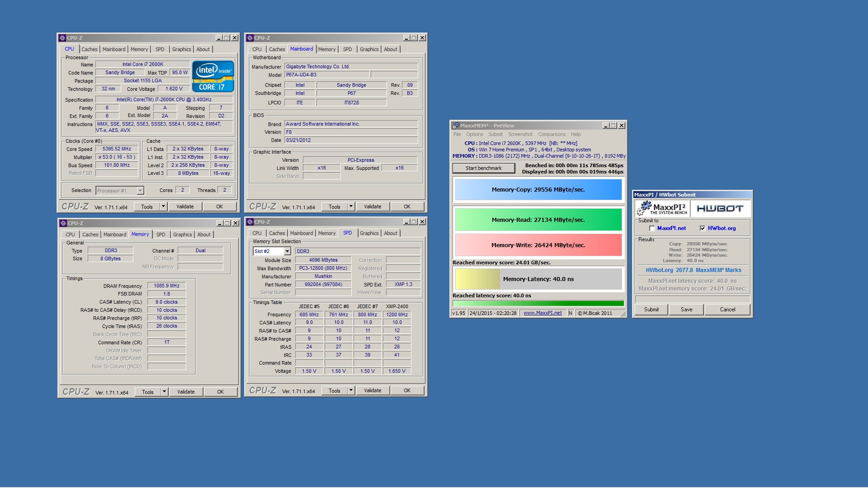868x488 pixels.
Task: Open the www.MaxxPI.net link
Action: tap(542, 313)
